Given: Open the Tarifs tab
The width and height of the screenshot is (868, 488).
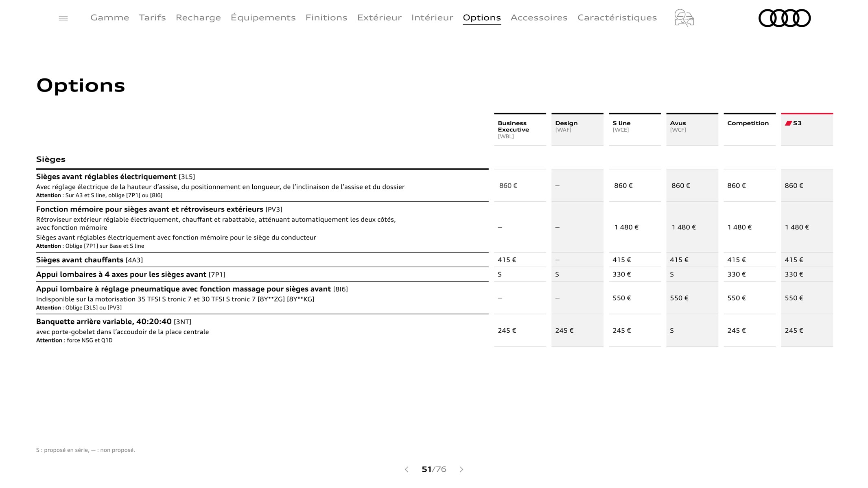Looking at the screenshot, I should (x=152, y=17).
